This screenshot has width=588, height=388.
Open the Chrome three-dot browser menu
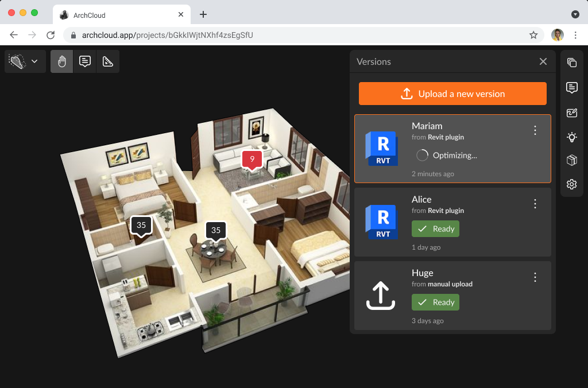(x=576, y=34)
